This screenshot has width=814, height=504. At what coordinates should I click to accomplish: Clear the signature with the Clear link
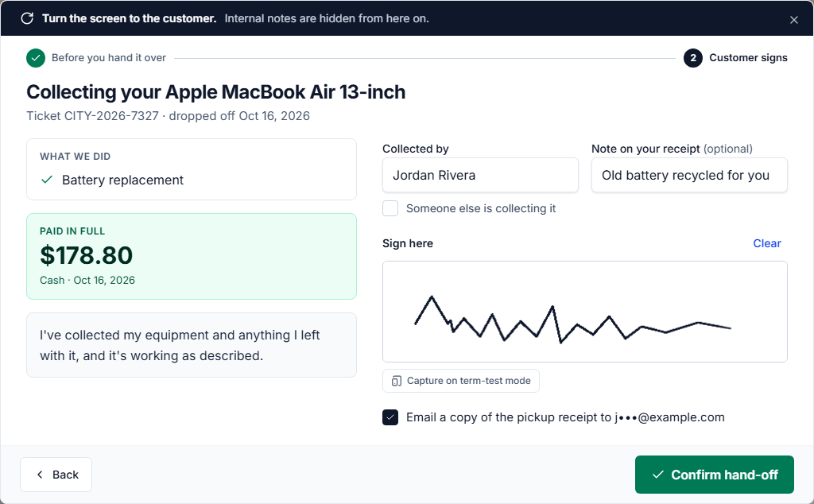coord(767,243)
